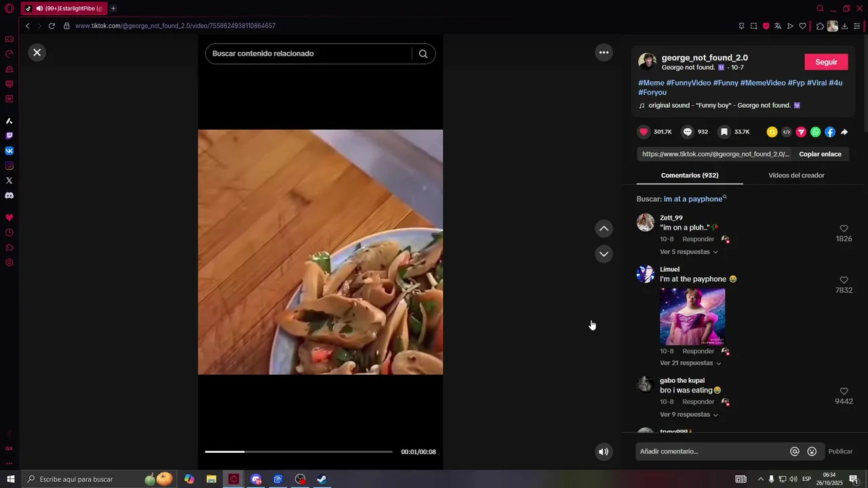Open george_not_found_2.0 profile avatar
This screenshot has width=868, height=488.
[x=647, y=62]
